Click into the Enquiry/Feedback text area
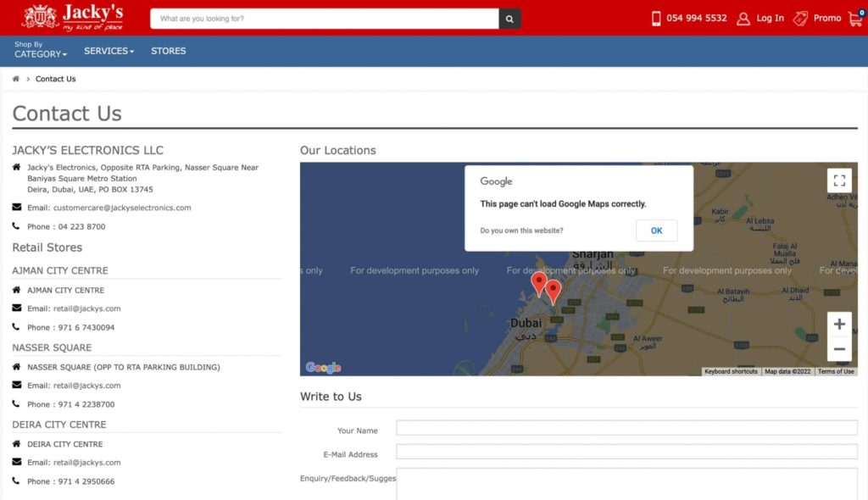868x500 pixels. [x=626, y=484]
